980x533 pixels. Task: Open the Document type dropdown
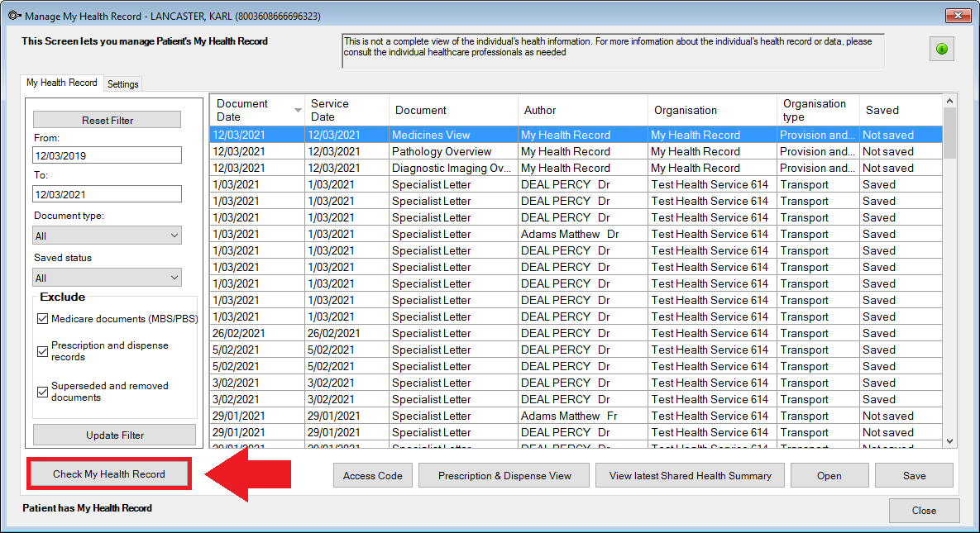(x=107, y=236)
